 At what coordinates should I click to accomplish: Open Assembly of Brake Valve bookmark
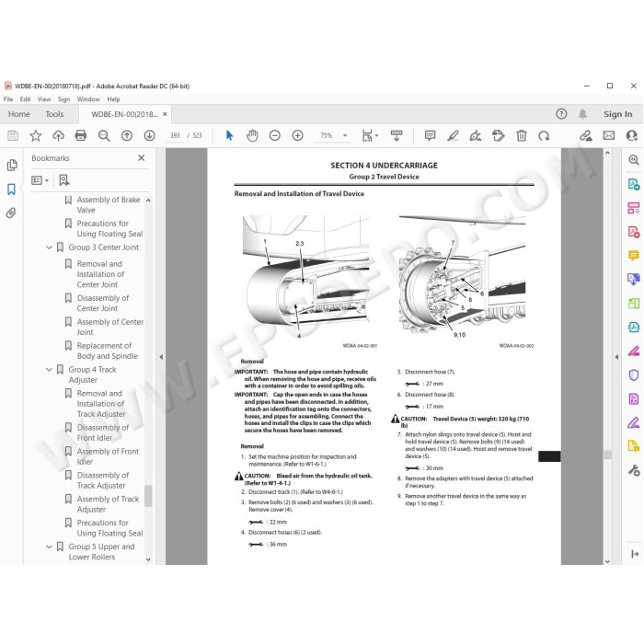pos(109,204)
